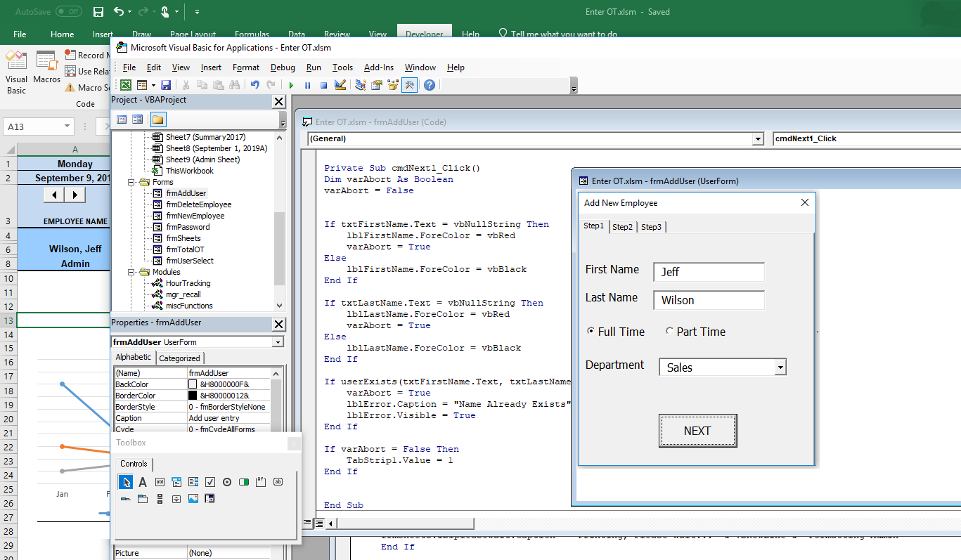Open the Debug menu

tap(283, 67)
